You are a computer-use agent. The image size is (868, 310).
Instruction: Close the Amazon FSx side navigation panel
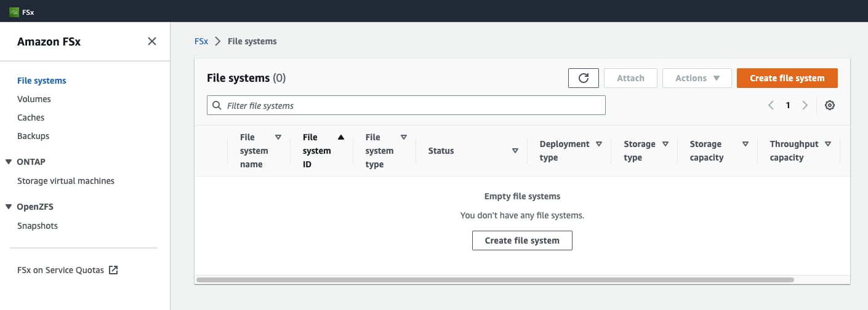coord(152,41)
